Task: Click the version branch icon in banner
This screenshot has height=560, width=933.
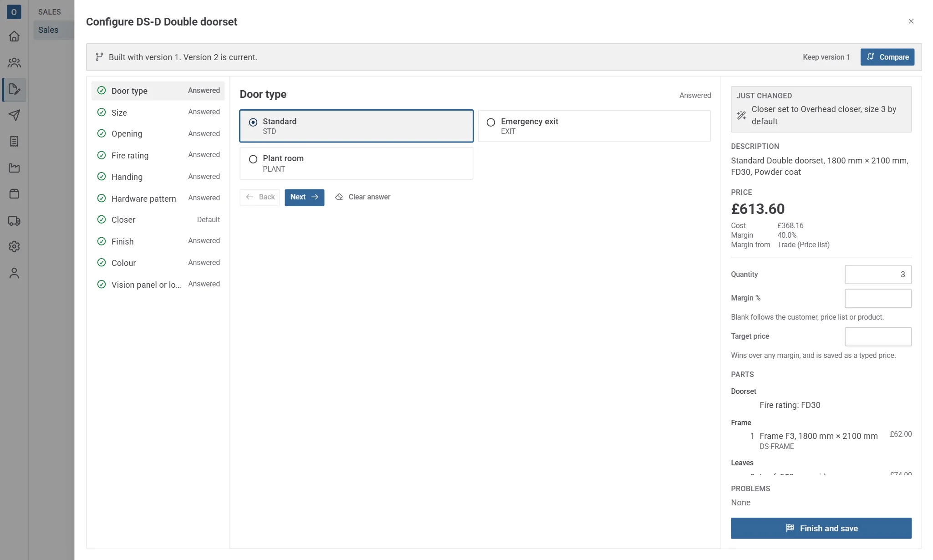Action: [99, 57]
